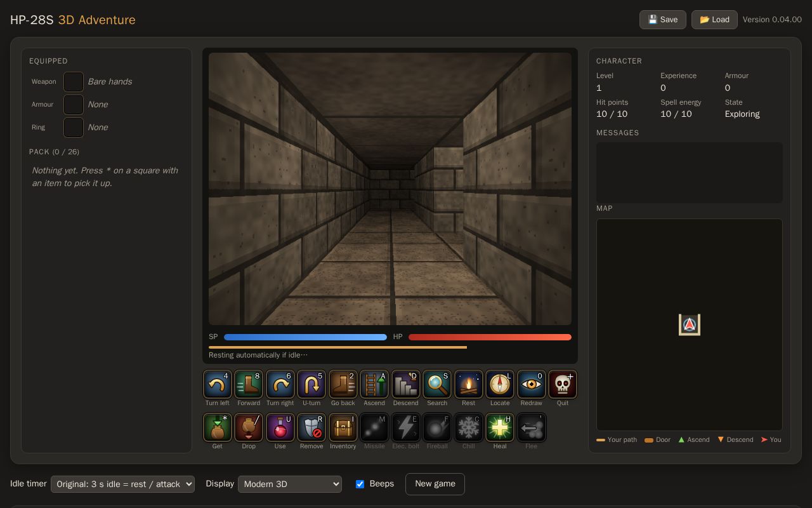Click the Descend legend entry under map

(x=735, y=439)
